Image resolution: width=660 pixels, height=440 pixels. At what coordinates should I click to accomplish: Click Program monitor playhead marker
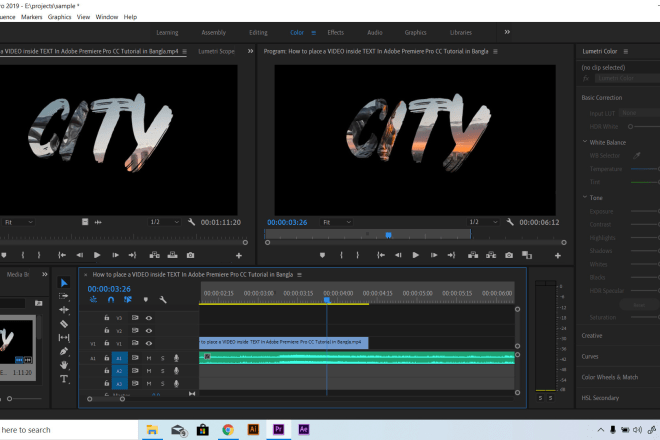tap(389, 235)
